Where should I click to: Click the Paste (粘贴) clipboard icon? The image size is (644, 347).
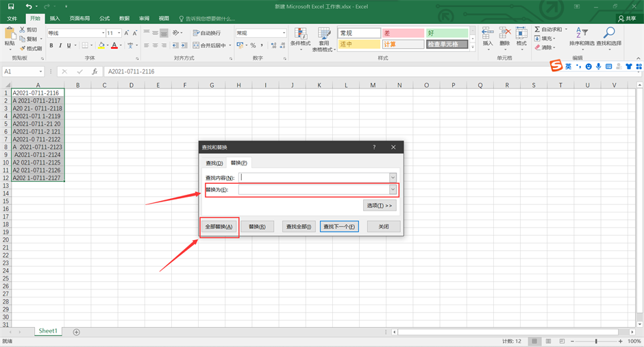10,34
